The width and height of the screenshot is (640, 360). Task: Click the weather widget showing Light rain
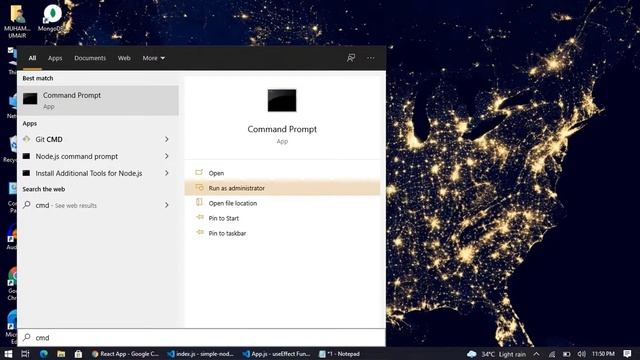pyautogui.click(x=497, y=354)
